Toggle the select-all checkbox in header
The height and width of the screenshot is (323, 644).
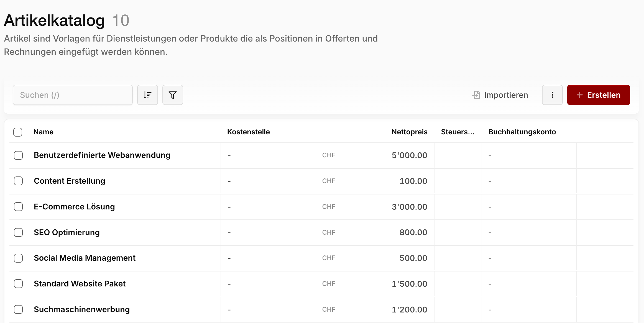point(18,132)
